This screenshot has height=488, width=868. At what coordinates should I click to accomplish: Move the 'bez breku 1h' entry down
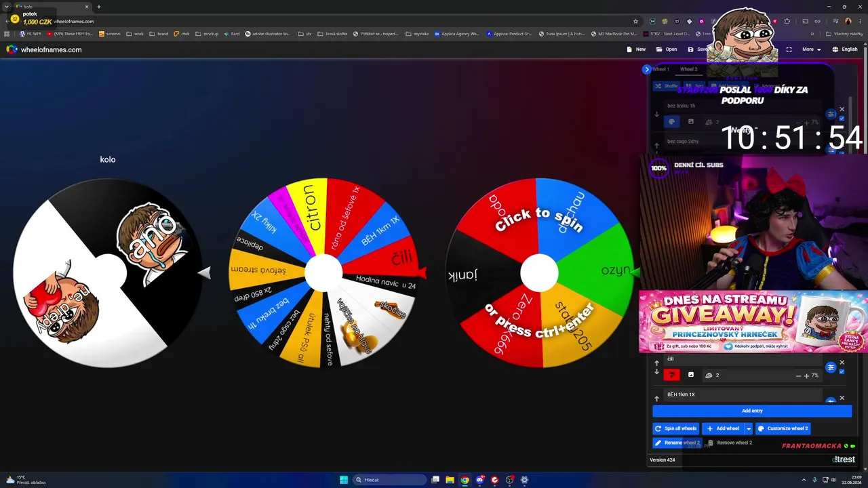tap(656, 115)
